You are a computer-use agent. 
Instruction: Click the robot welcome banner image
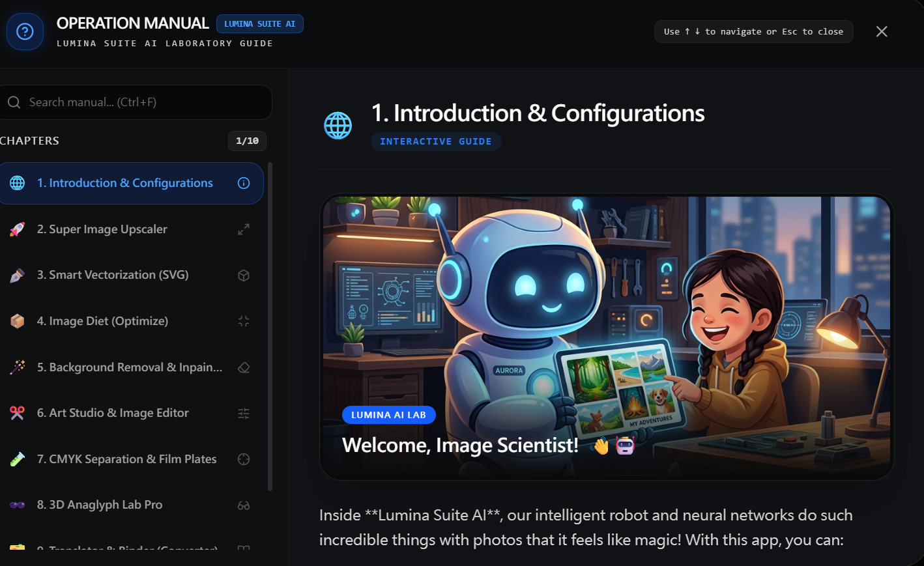tap(607, 337)
